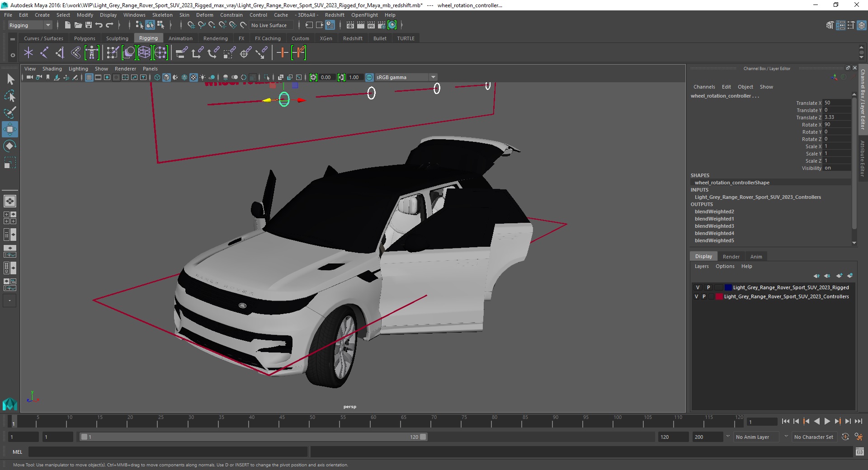The image size is (868, 470).
Task: Pick the Scale tool in toolbox
Action: (10, 162)
